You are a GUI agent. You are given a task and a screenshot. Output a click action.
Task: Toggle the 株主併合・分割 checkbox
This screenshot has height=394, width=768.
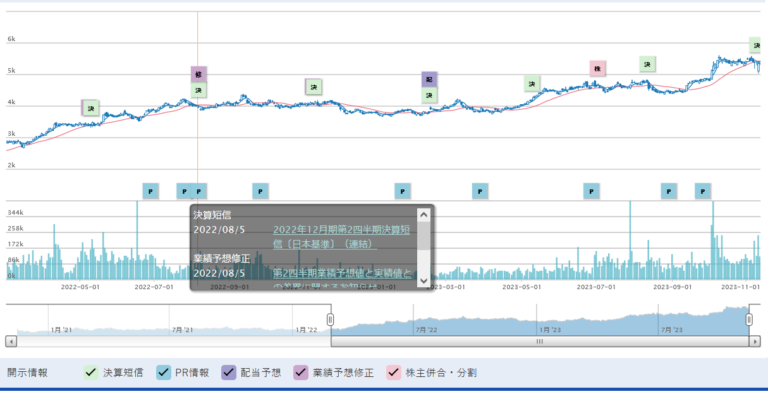(394, 372)
